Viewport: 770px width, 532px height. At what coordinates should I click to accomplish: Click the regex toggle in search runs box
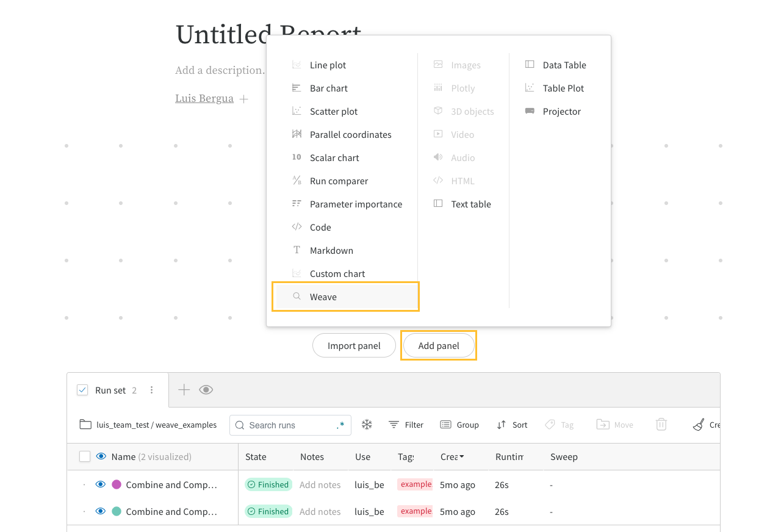click(340, 425)
